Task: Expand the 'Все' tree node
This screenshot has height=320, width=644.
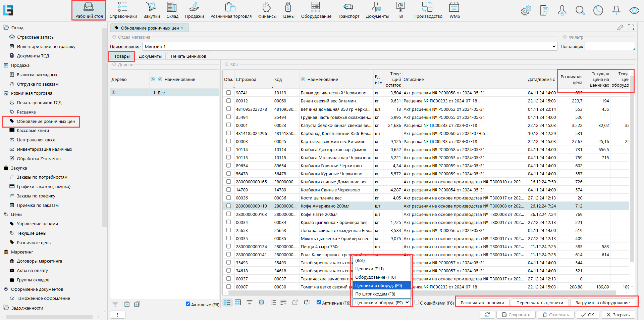Action: pos(114,92)
